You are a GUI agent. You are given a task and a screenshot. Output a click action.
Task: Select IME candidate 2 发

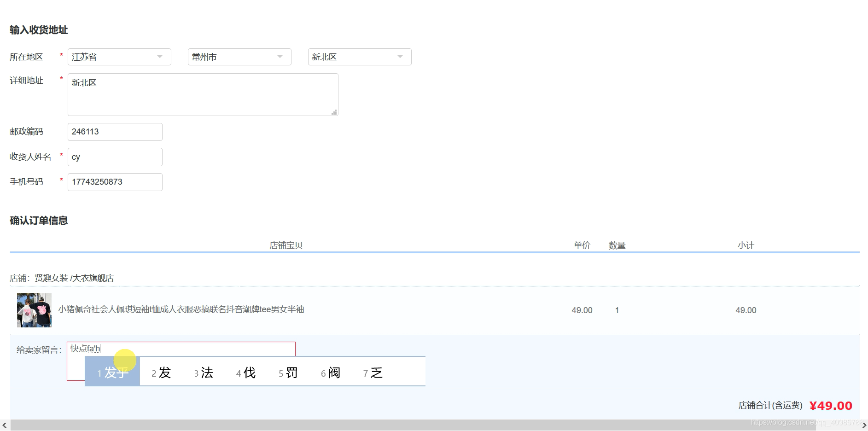click(x=161, y=373)
